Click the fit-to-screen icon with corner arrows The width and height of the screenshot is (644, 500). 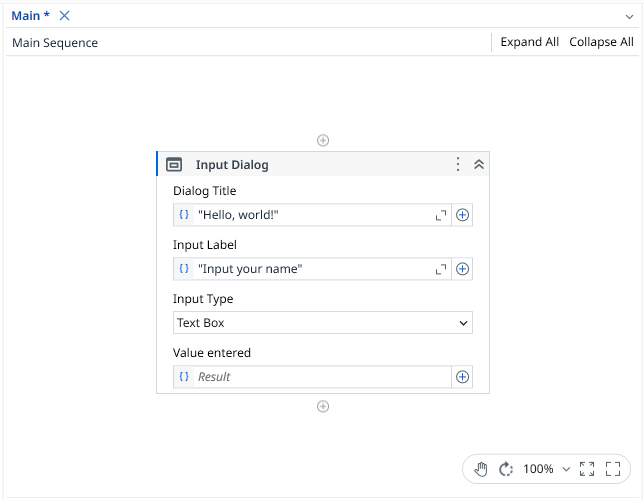pos(587,469)
